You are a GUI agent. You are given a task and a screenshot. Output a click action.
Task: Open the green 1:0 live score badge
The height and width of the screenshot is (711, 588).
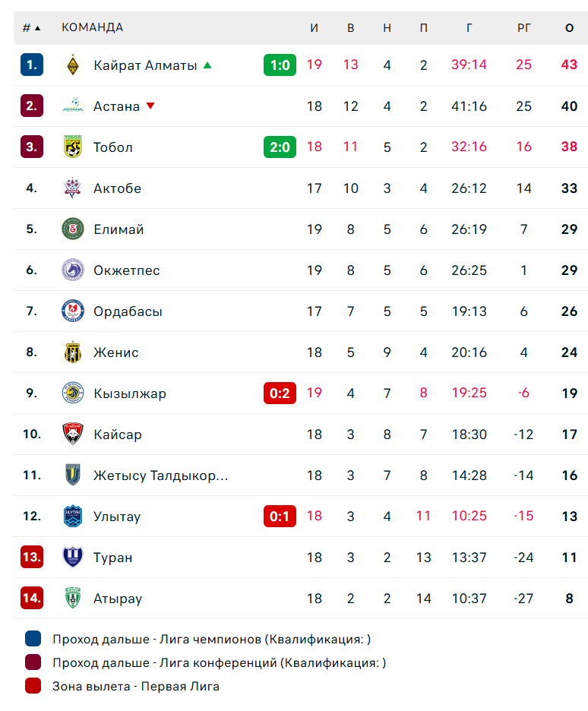tap(280, 65)
